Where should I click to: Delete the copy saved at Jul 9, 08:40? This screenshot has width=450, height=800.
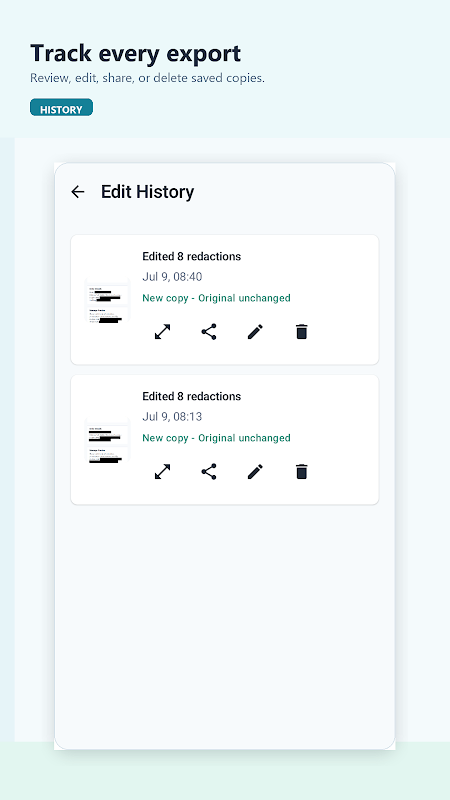[302, 332]
